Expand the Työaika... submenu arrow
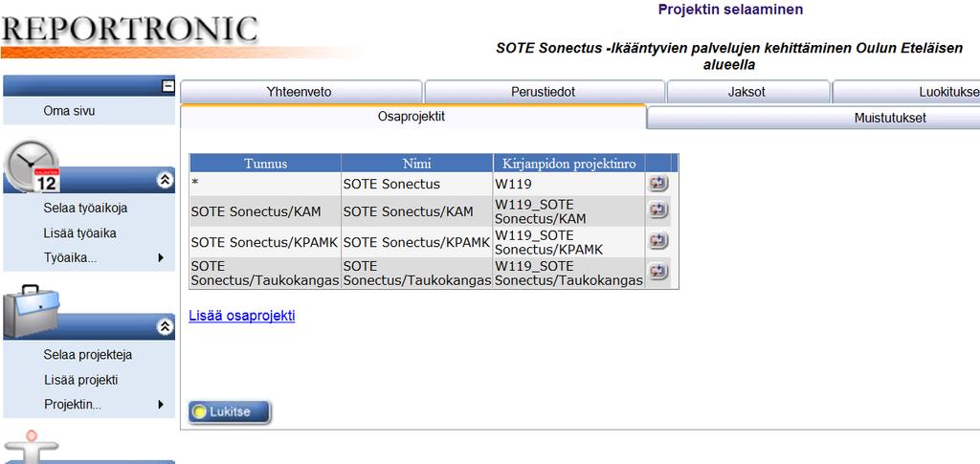The width and height of the screenshot is (980, 464). 161,257
